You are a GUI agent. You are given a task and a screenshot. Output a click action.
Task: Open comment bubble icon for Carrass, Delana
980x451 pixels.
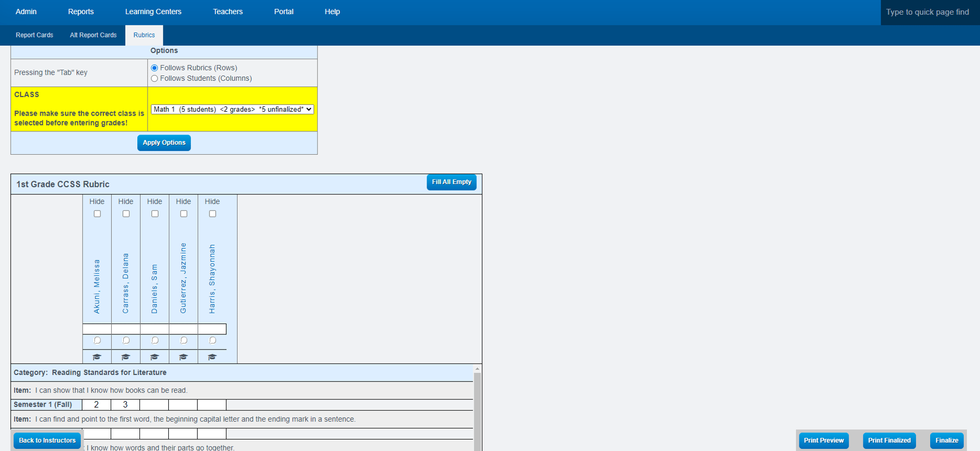coord(126,340)
